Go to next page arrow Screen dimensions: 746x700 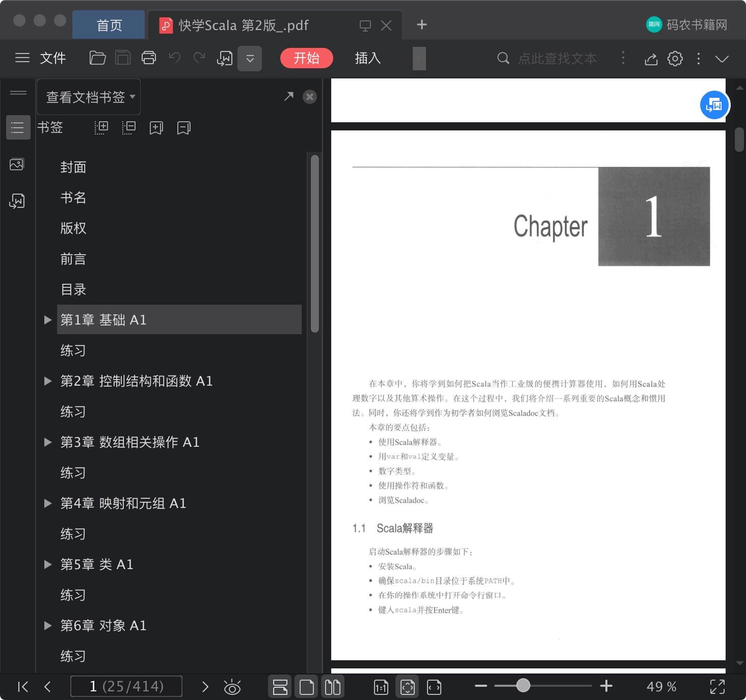pyautogui.click(x=205, y=687)
